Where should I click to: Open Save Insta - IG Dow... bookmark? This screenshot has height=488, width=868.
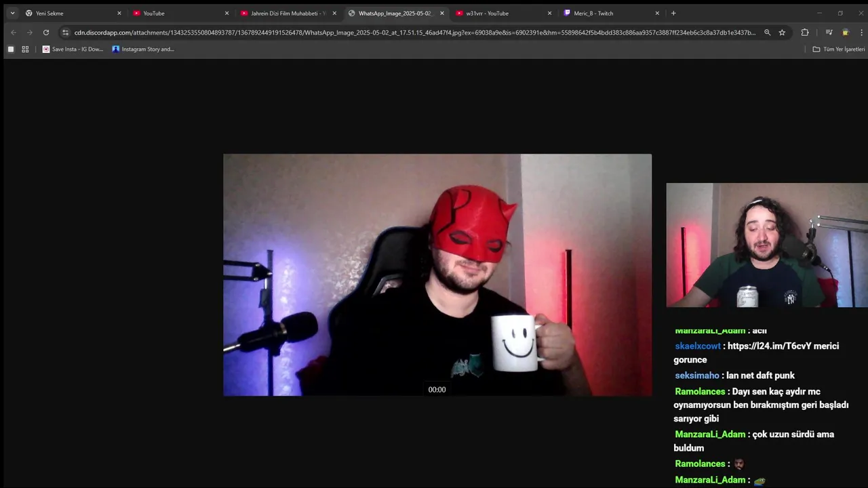click(x=73, y=49)
